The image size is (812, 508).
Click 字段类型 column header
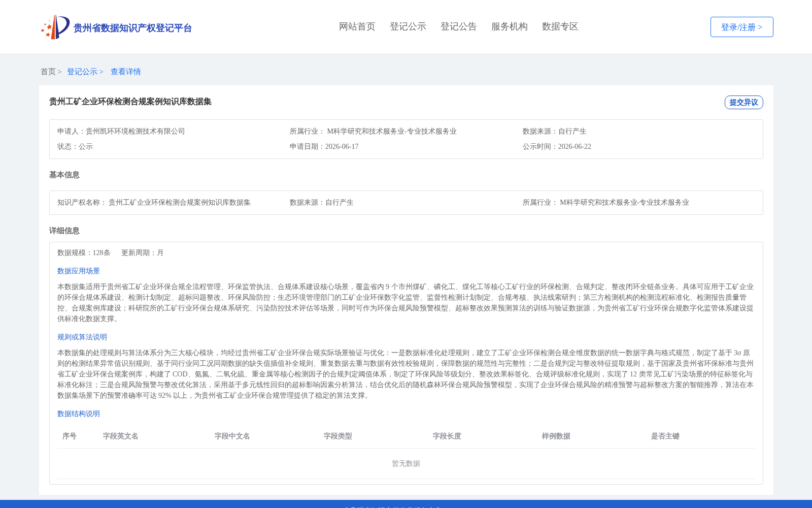coord(338,436)
